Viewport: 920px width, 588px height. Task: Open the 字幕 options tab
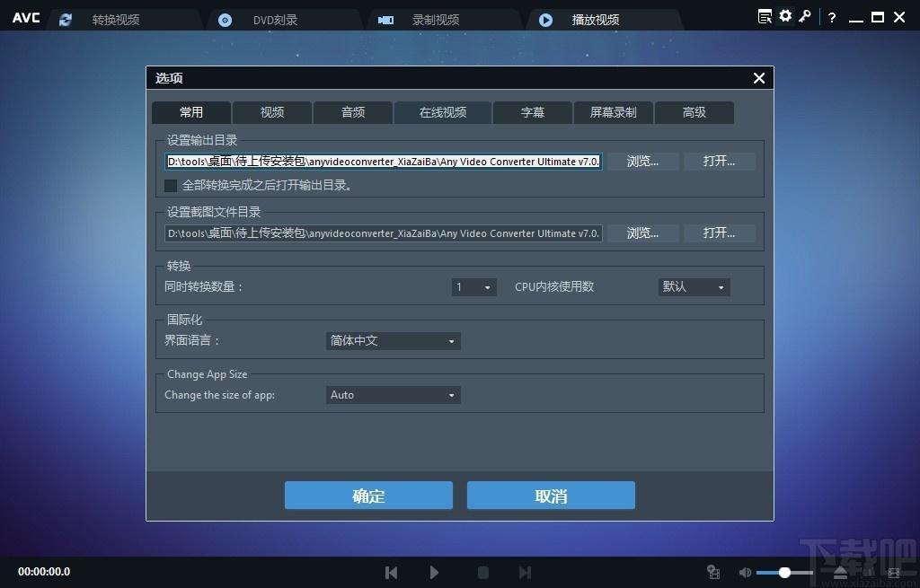pos(533,112)
